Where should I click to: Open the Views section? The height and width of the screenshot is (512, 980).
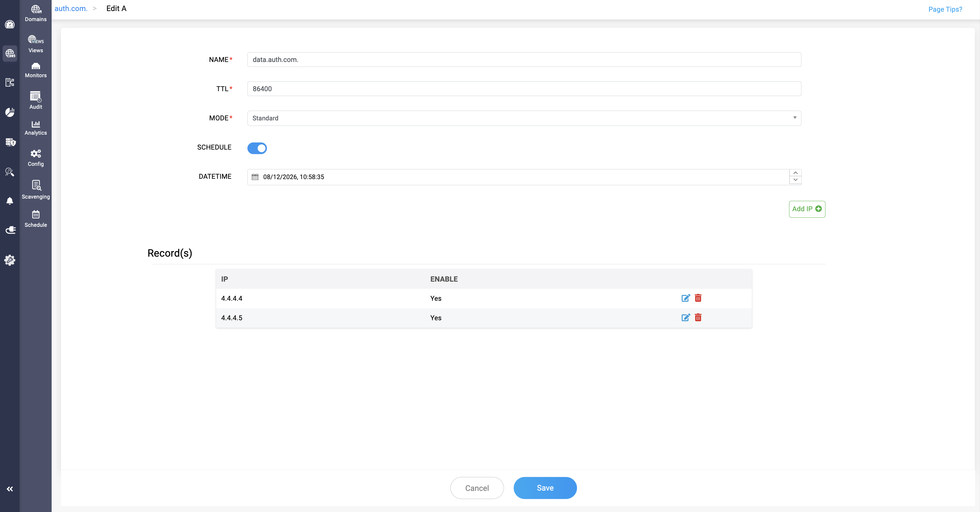[36, 44]
